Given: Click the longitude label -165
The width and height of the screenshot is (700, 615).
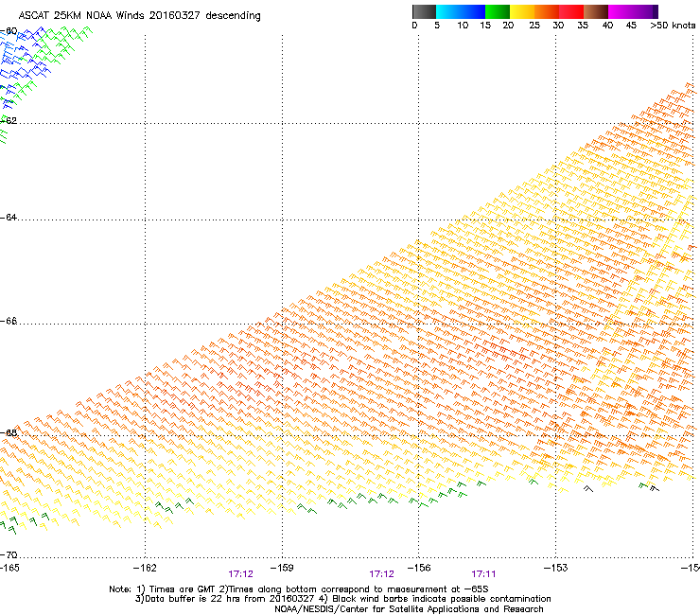Looking at the screenshot, I should 9,568.
